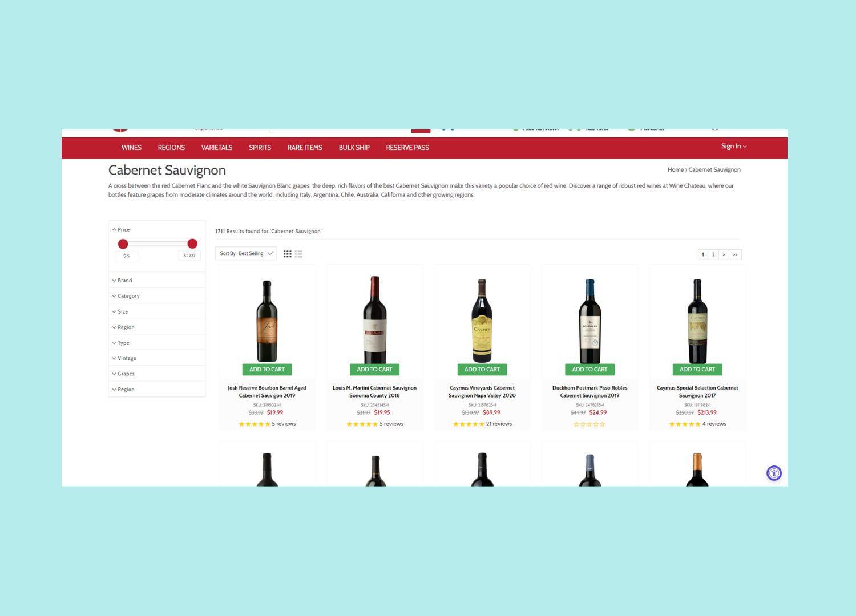Open Caymus Special Selection Cabernet 2017 title
The height and width of the screenshot is (616, 856).
click(x=697, y=392)
